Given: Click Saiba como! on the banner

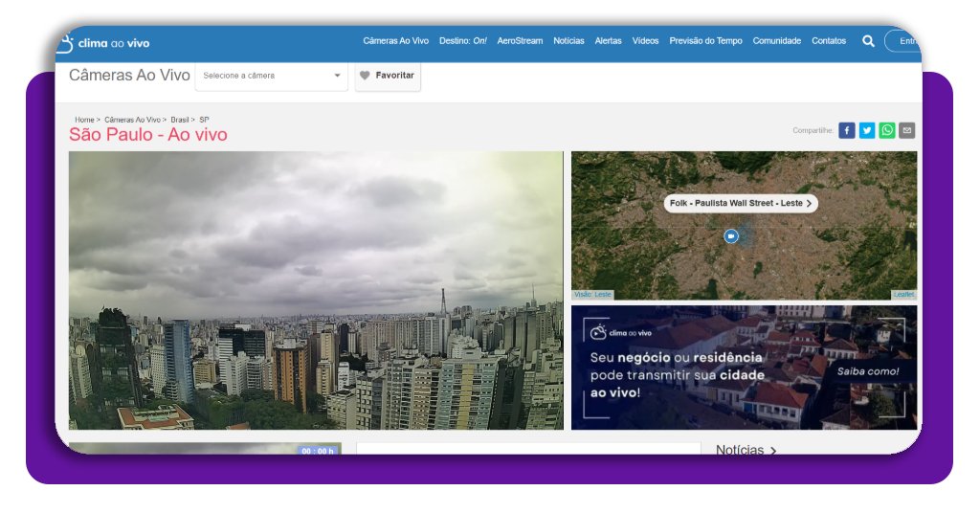Looking at the screenshot, I should (x=868, y=371).
